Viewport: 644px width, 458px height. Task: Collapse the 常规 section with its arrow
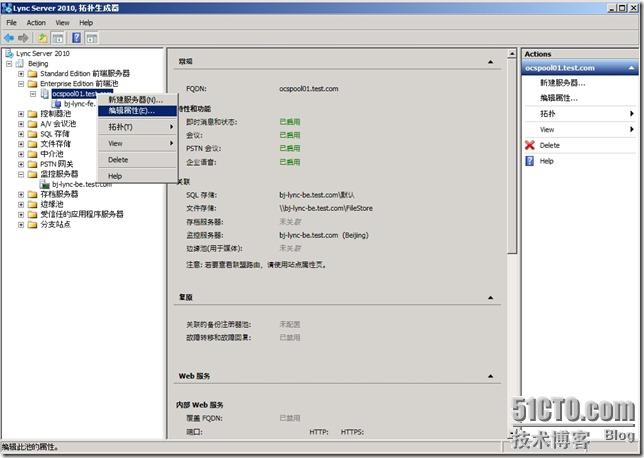[x=490, y=62]
